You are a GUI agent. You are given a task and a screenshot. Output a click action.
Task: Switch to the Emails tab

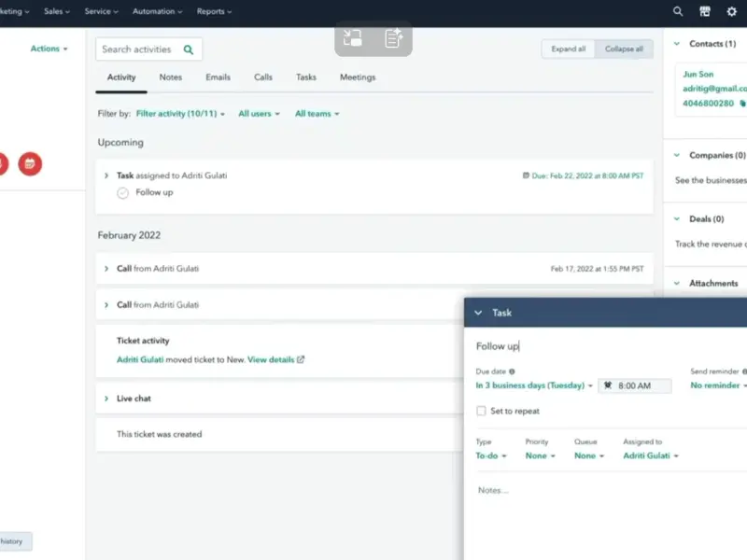pyautogui.click(x=218, y=77)
